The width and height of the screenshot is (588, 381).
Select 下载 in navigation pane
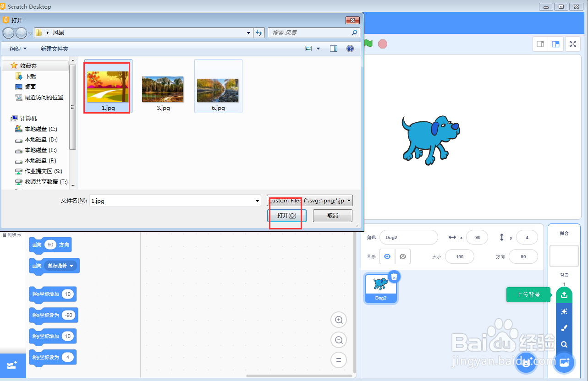[x=30, y=76]
